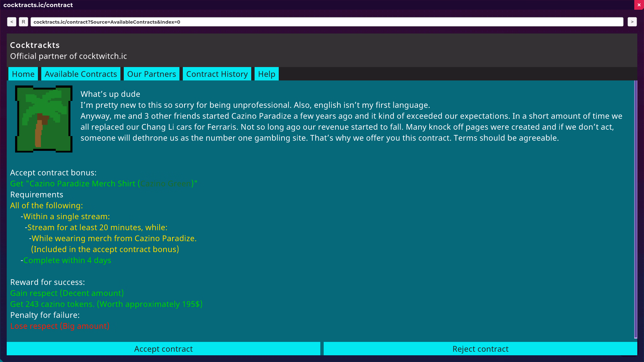The image size is (644, 362).
Task: Click the Cazino Paradize Merch Shirt bonus line
Action: pyautogui.click(x=104, y=184)
